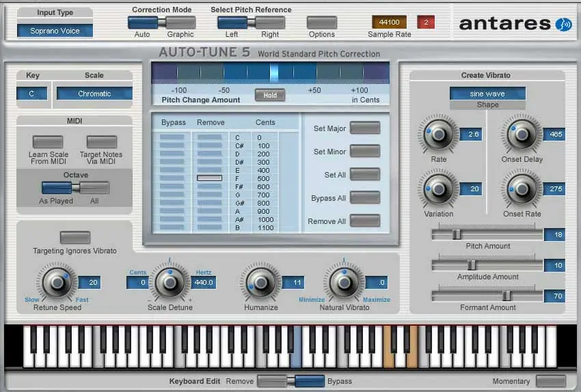Click the Onset Rate knob

point(522,188)
